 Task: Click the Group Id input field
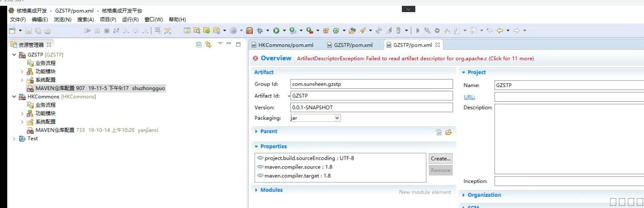[x=371, y=84]
